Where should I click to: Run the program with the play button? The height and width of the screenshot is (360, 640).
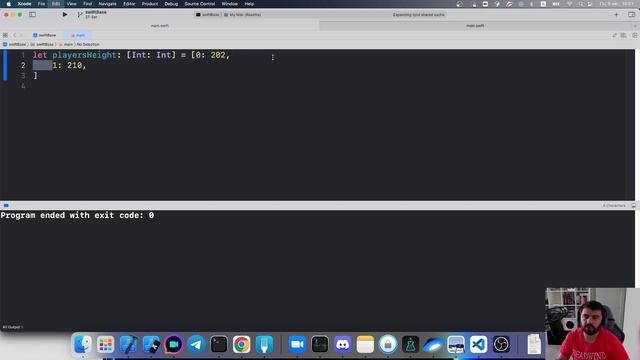[x=65, y=14]
